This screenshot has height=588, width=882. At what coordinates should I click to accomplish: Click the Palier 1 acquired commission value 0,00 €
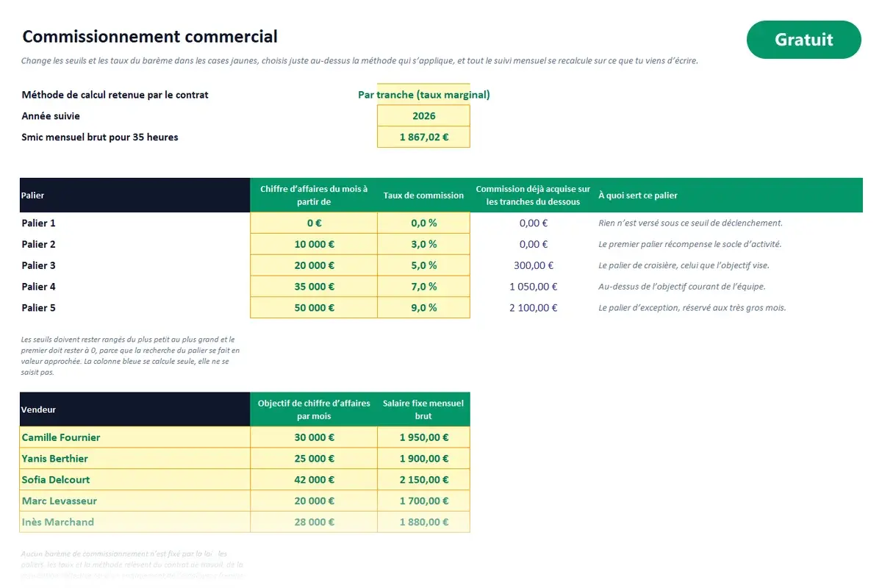(534, 223)
